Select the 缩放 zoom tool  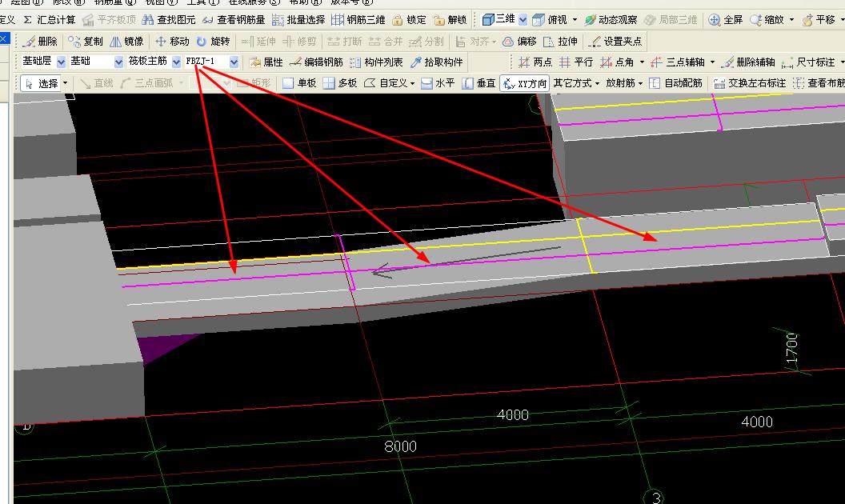(x=767, y=20)
